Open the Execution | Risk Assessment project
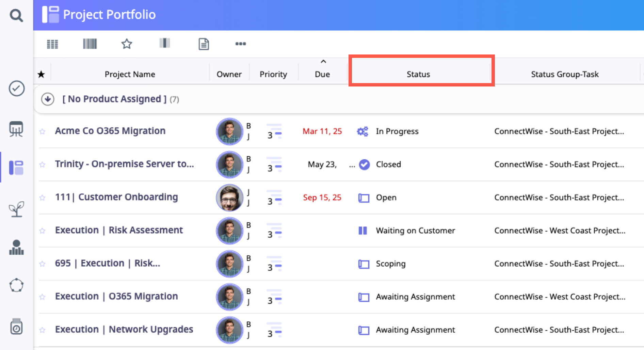The width and height of the screenshot is (644, 350). pos(119,230)
